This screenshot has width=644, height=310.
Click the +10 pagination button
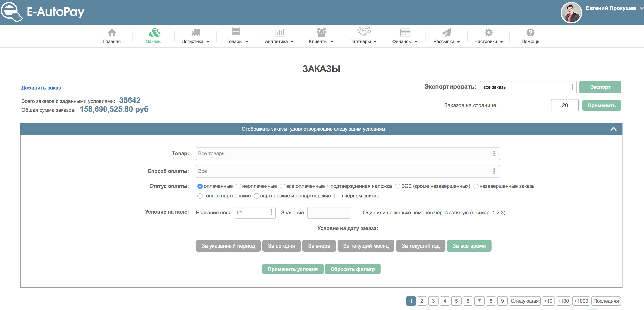coord(548,301)
